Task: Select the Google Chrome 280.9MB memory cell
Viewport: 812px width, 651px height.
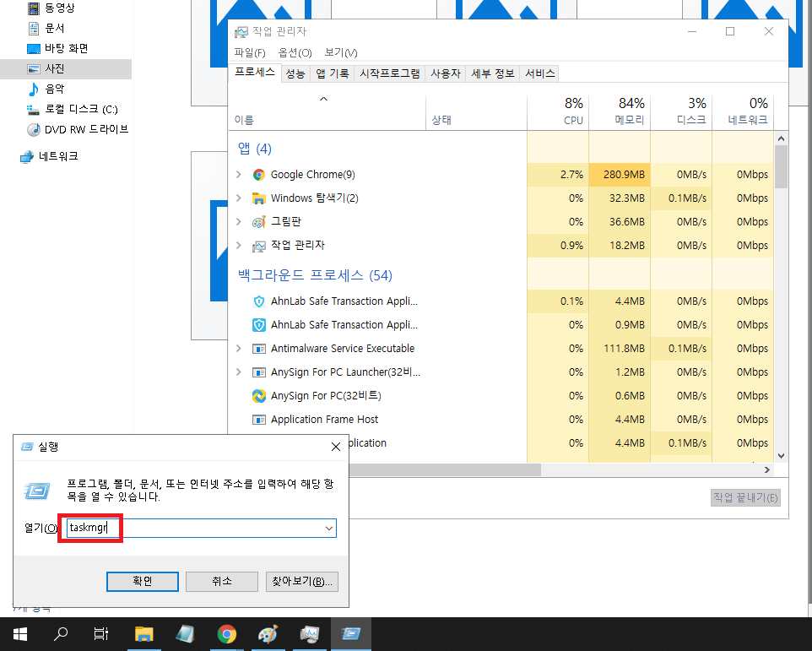Action: tap(620, 175)
